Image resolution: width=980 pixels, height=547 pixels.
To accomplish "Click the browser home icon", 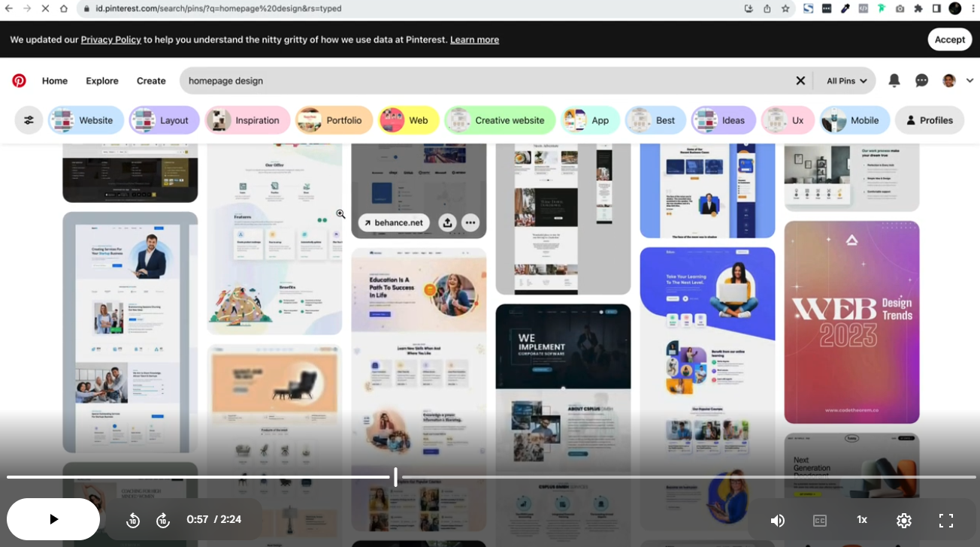I will coord(64,8).
